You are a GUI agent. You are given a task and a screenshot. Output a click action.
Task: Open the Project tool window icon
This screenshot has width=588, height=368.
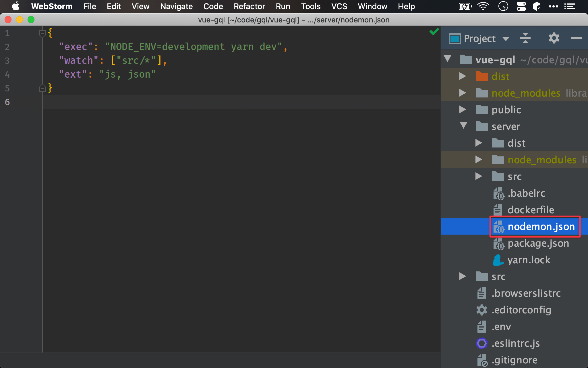pyautogui.click(x=455, y=38)
